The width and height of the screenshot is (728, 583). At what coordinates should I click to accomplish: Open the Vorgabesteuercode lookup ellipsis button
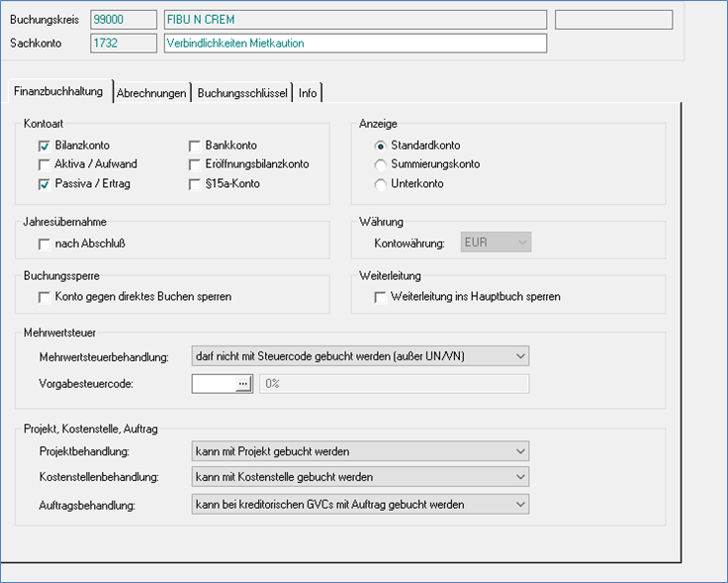coord(244,384)
